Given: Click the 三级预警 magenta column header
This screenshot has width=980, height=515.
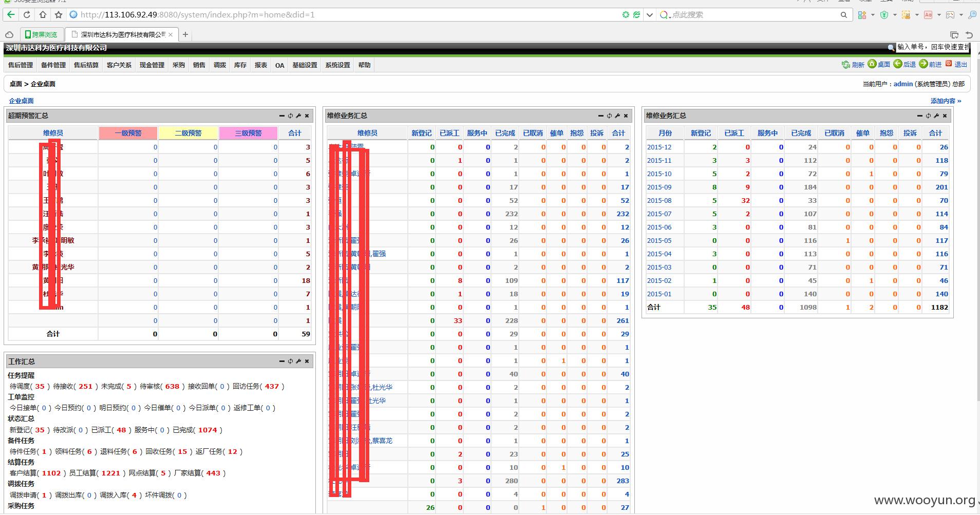Looking at the screenshot, I should (x=249, y=133).
